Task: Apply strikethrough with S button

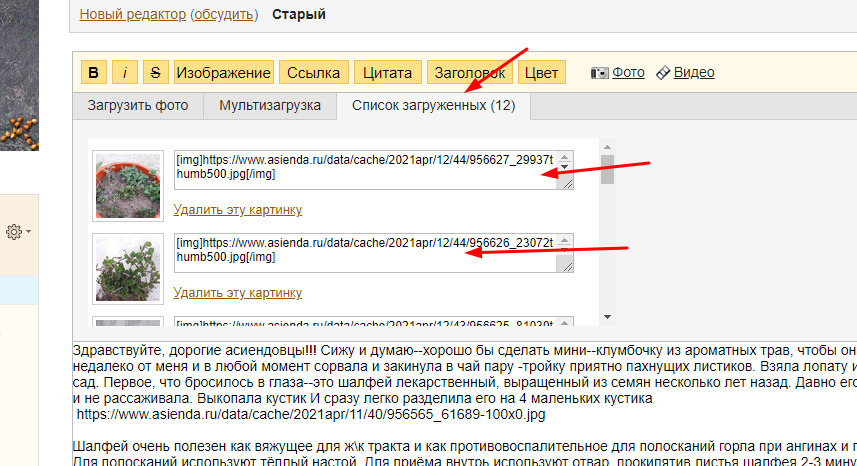Action: pyautogui.click(x=156, y=72)
